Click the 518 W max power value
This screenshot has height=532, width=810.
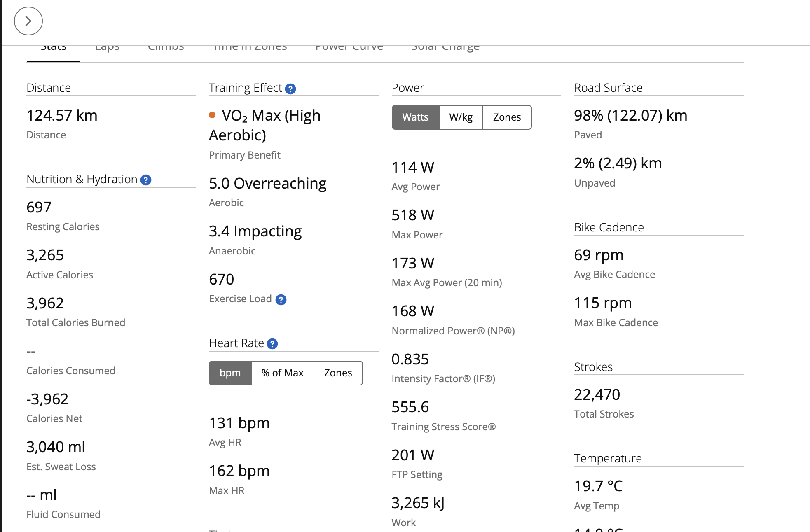point(413,215)
